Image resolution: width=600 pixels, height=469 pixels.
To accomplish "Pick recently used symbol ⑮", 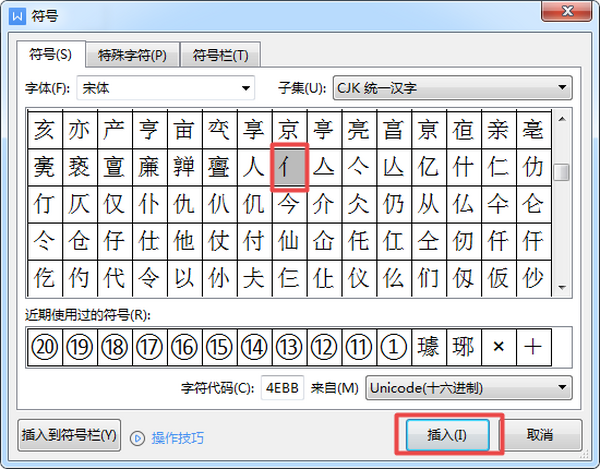I will [x=219, y=347].
